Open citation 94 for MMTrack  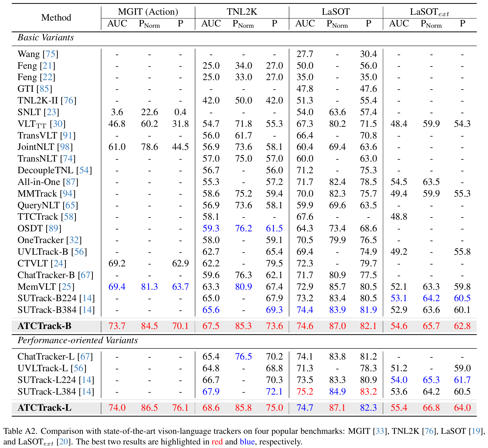(x=68, y=194)
